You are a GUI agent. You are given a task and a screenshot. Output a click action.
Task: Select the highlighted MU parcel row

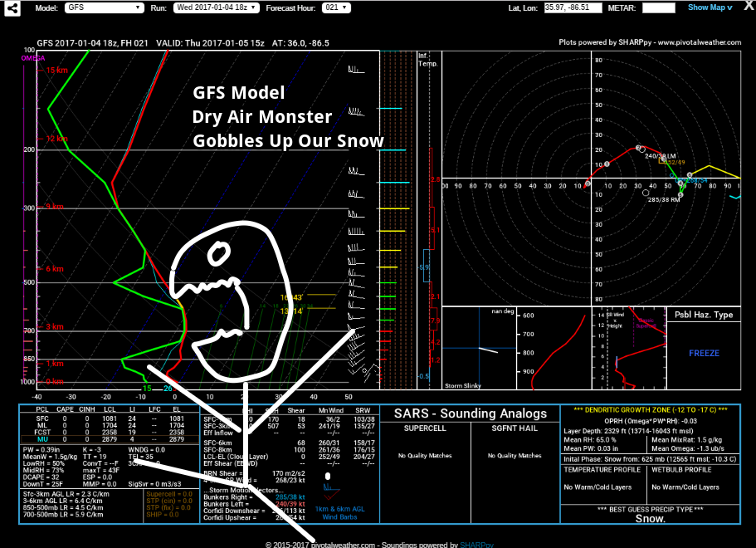[x=110, y=439]
